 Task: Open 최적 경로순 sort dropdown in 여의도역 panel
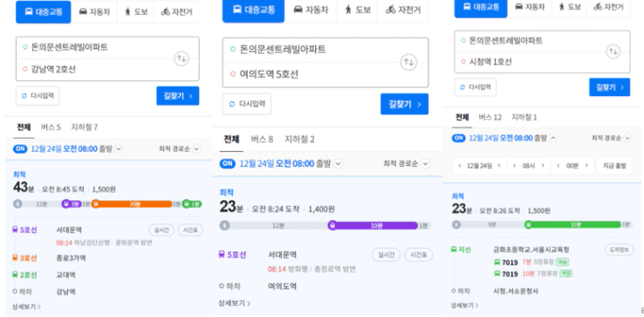[x=407, y=163]
